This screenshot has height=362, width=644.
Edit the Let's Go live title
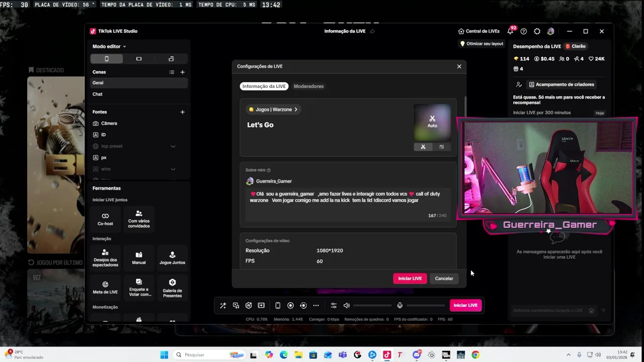tap(260, 125)
